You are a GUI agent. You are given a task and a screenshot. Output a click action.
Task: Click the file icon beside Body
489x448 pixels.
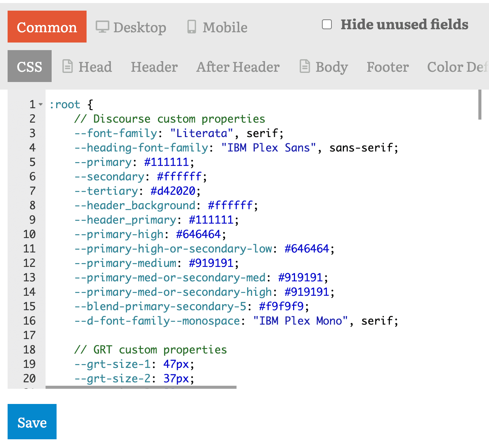tap(305, 66)
